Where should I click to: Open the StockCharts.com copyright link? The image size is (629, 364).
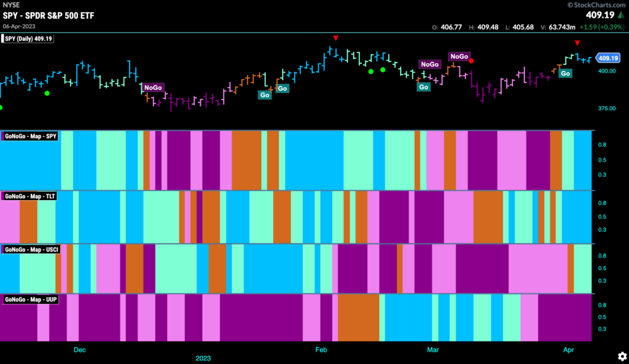click(x=596, y=5)
